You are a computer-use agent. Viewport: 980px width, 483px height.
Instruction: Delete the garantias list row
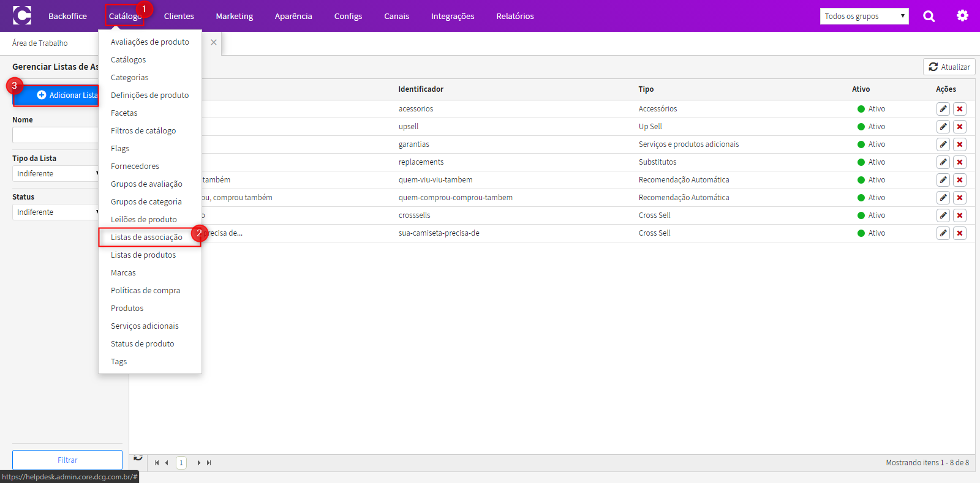coord(960,144)
